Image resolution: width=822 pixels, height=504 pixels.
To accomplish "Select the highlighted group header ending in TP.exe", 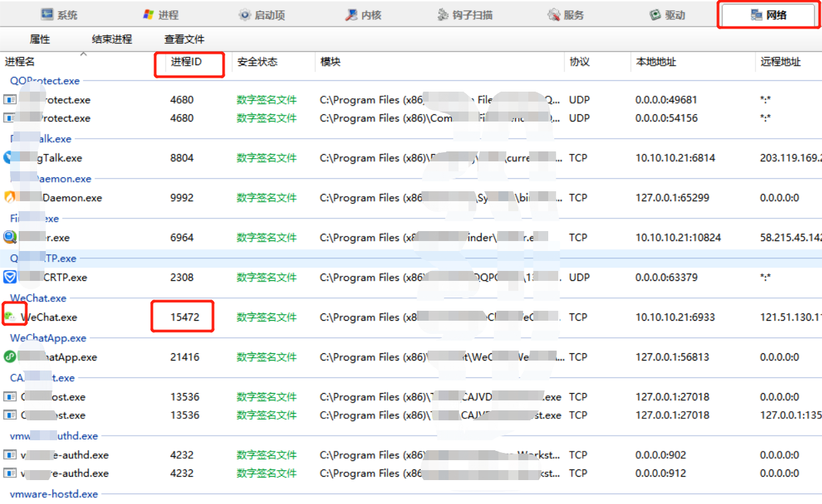I will point(43,258).
